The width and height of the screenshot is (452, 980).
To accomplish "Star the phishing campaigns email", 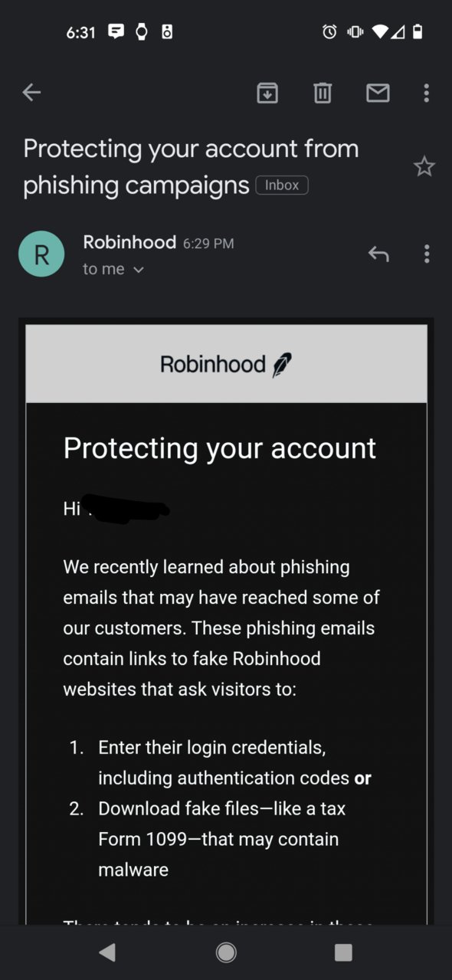I will point(424,166).
